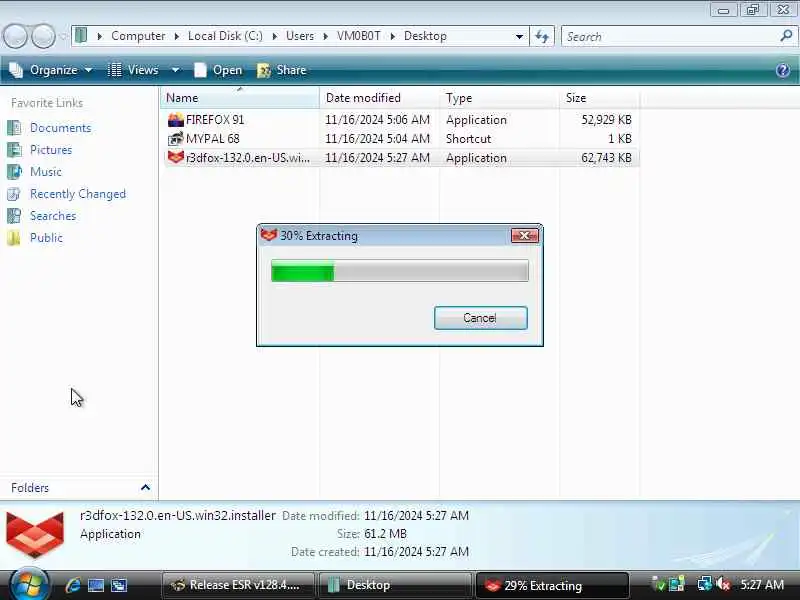Click the large r3dfox icon in the details pane
This screenshot has height=600, width=800.
pyautogui.click(x=35, y=534)
